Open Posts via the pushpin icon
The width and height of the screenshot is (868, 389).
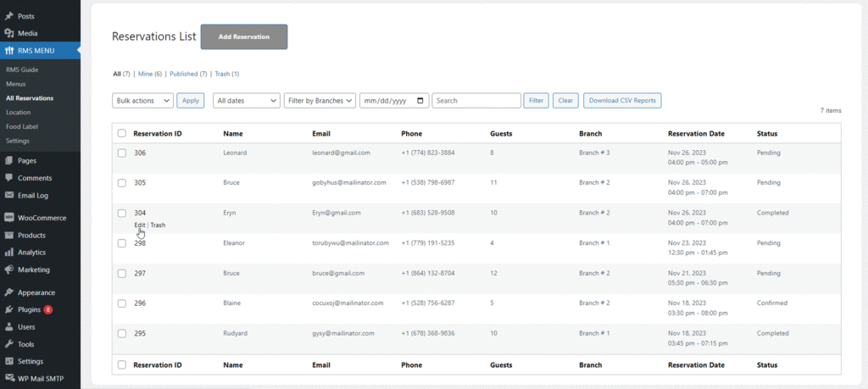(8, 16)
